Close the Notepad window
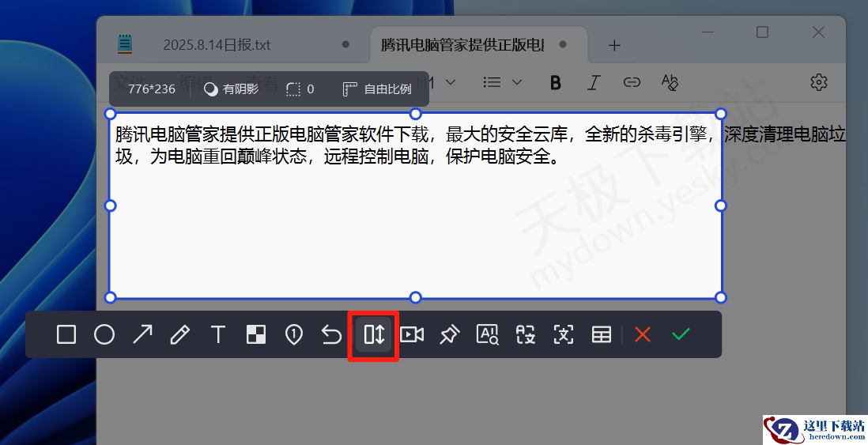868x445 pixels. click(x=818, y=32)
